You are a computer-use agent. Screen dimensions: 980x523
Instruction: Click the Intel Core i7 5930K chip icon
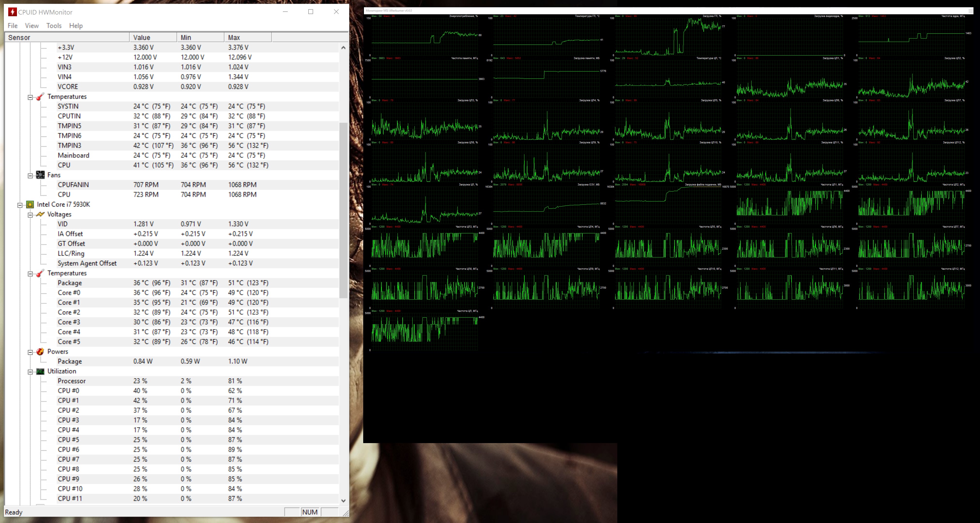point(30,204)
